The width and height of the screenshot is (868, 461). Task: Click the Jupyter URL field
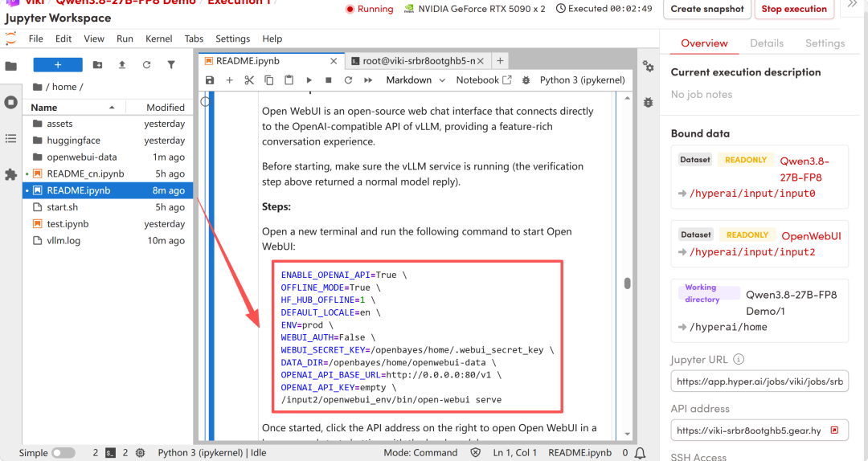click(759, 381)
